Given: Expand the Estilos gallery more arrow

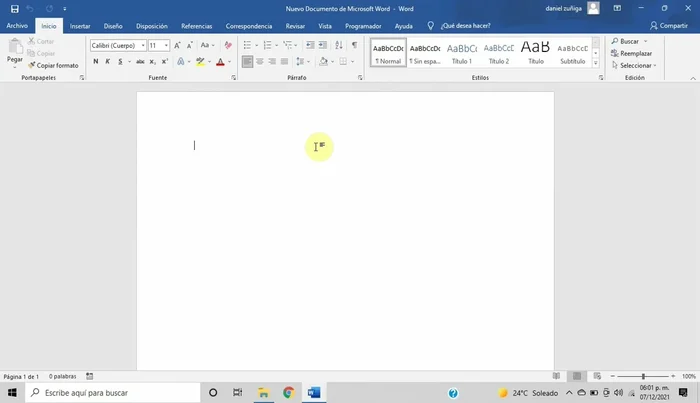Looking at the screenshot, I should pos(596,63).
